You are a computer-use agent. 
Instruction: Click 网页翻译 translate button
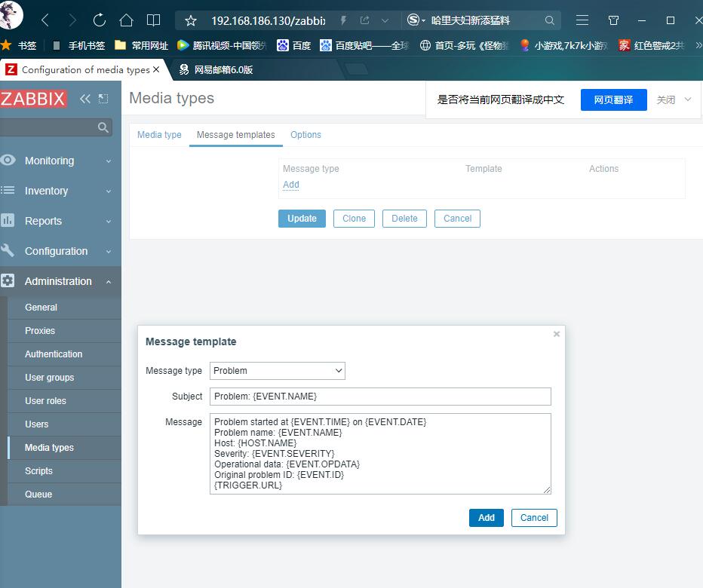pos(613,100)
